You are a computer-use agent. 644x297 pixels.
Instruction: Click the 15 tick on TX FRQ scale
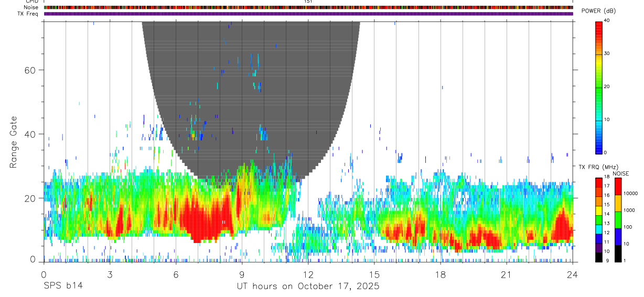[607, 204]
